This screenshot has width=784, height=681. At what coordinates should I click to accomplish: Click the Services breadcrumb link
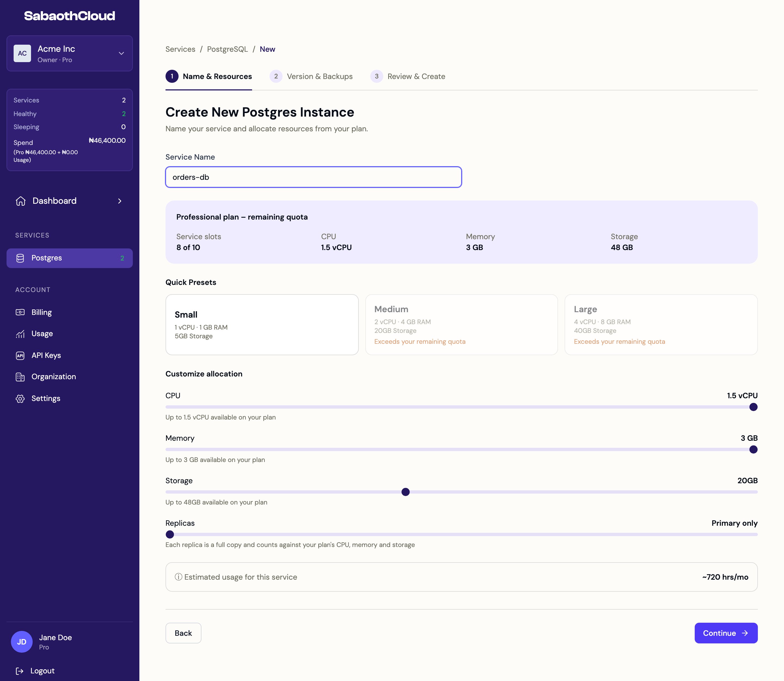[180, 49]
